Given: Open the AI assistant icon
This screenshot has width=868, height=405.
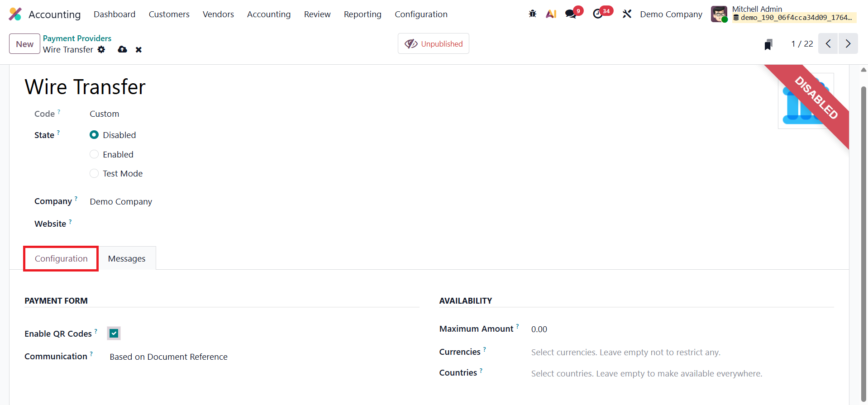Looking at the screenshot, I should (x=551, y=14).
